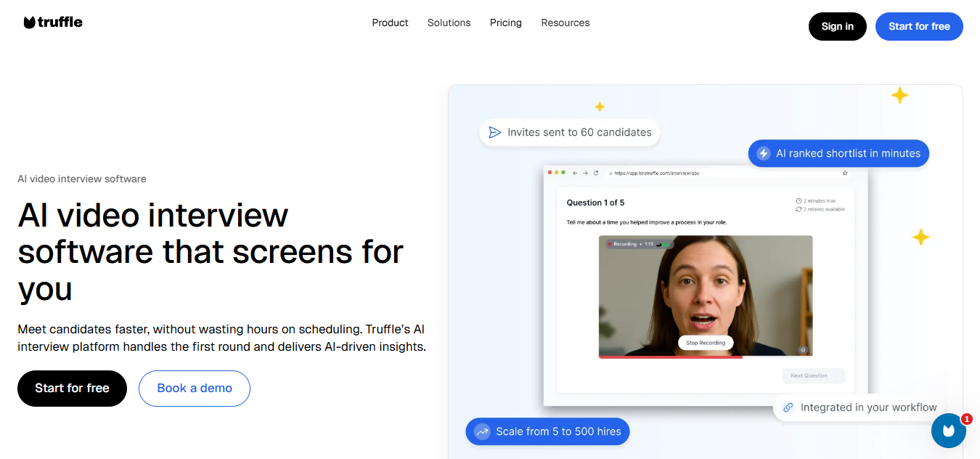Click the Sign in button
980x459 pixels.
(837, 26)
